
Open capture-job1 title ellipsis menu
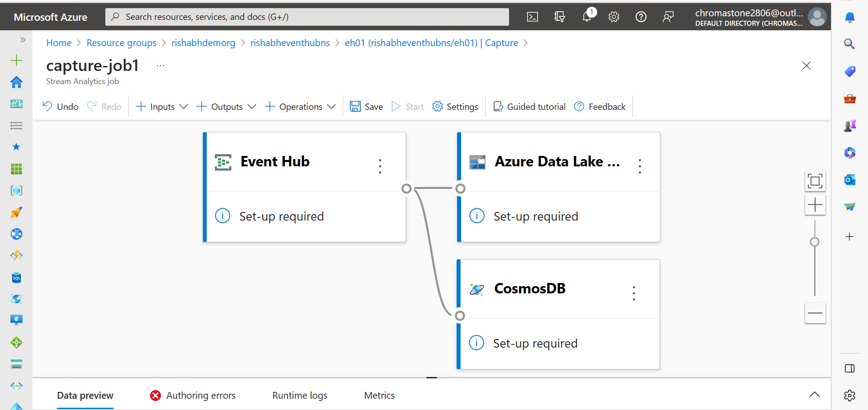pos(160,66)
